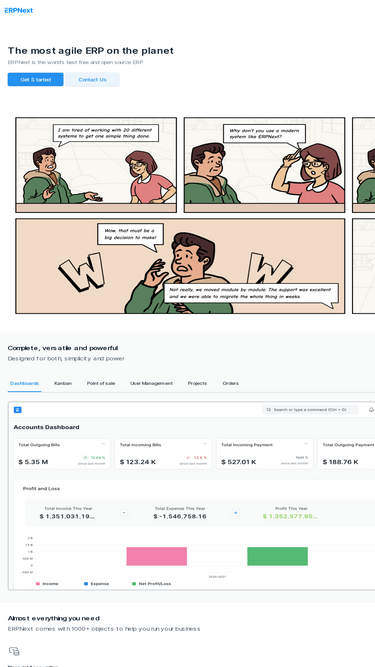Select the Orders tab
The width and height of the screenshot is (375, 667).
coord(230,383)
